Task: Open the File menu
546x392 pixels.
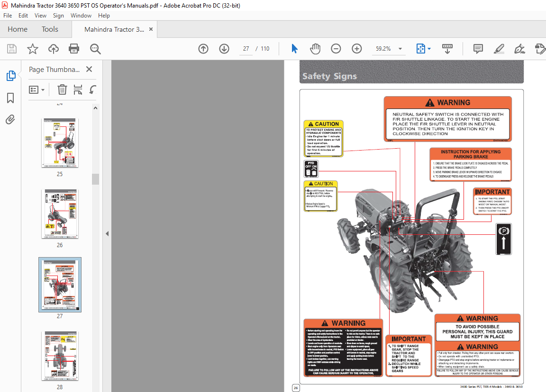Action: click(x=8, y=15)
